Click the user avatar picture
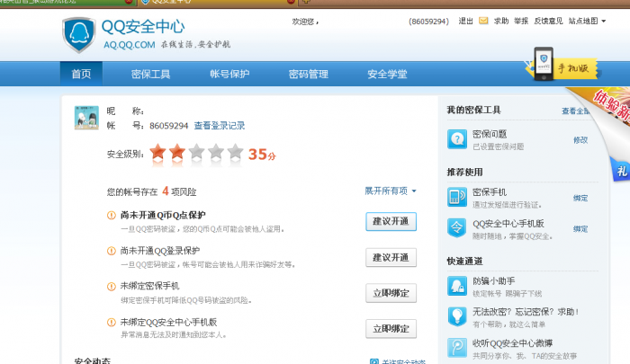The width and height of the screenshot is (630, 364). click(86, 118)
